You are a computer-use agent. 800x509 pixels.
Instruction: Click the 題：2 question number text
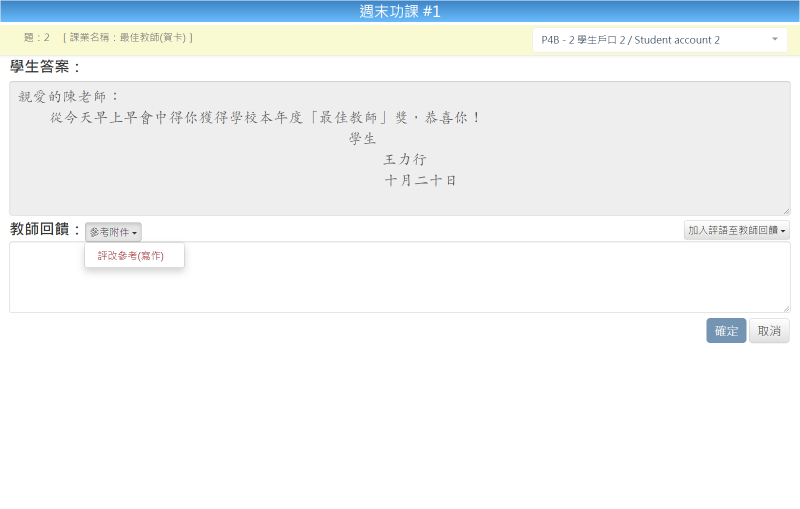pos(37,38)
